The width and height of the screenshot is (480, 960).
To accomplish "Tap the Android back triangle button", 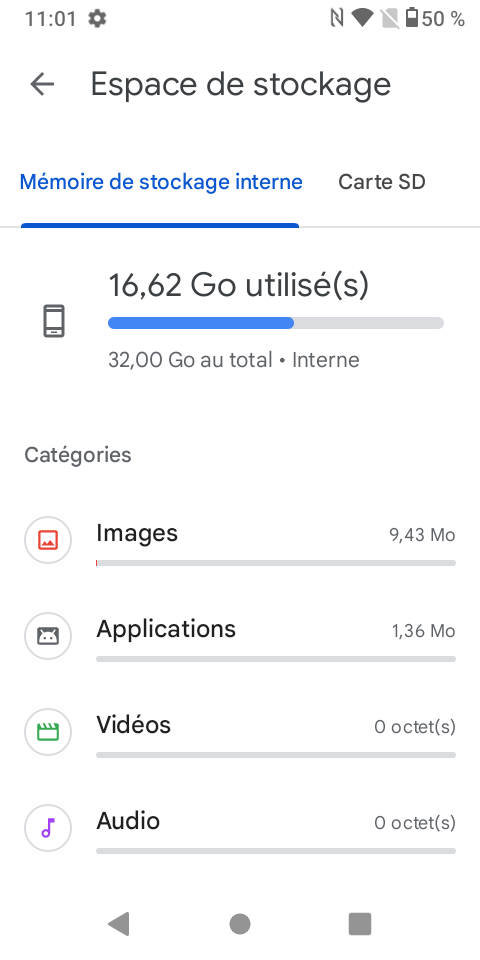I will pos(119,924).
